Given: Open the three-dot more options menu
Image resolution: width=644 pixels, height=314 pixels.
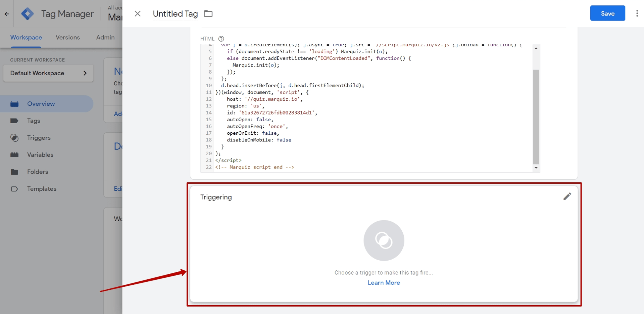Looking at the screenshot, I should point(637,13).
